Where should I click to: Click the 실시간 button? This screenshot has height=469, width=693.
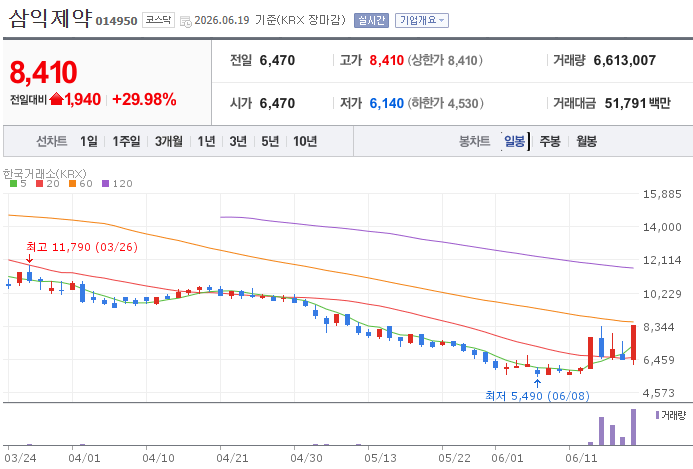pyautogui.click(x=371, y=20)
